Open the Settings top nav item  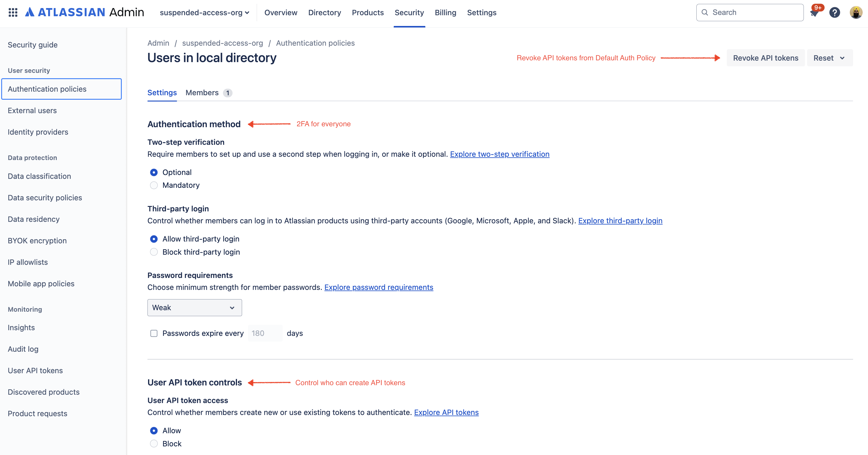[481, 13]
